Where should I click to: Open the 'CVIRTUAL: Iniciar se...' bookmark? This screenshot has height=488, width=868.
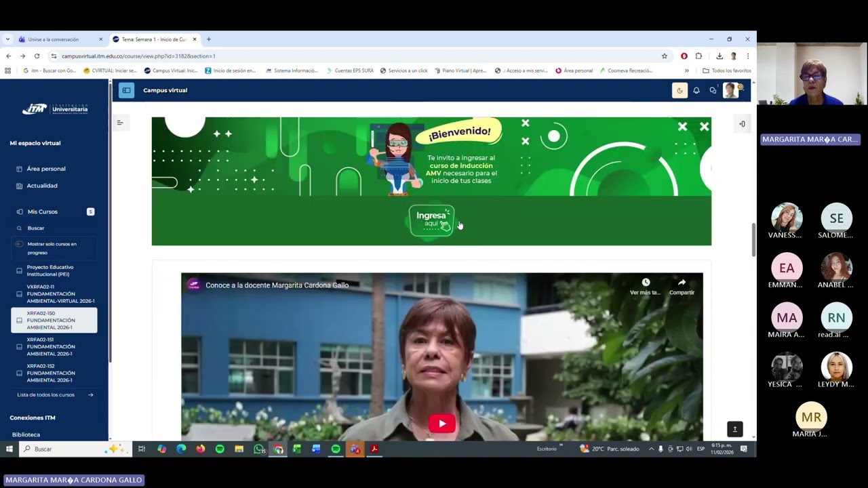(x=110, y=70)
